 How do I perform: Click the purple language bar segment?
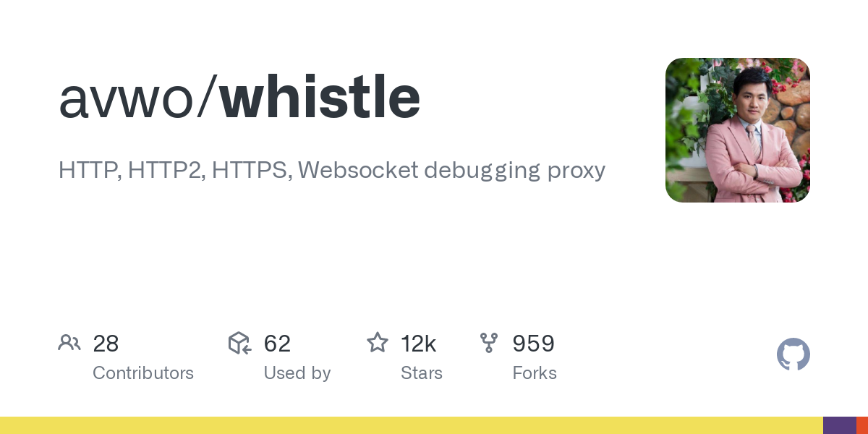point(839,425)
